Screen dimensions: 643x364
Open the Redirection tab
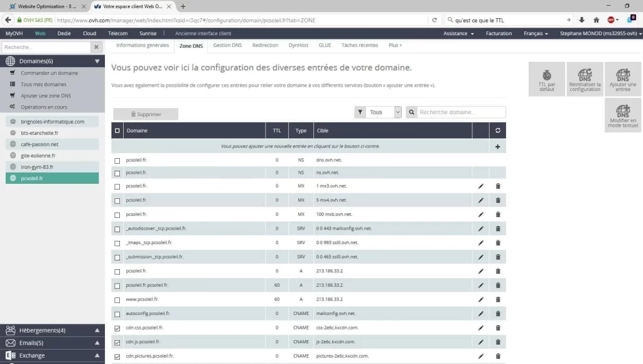point(265,45)
